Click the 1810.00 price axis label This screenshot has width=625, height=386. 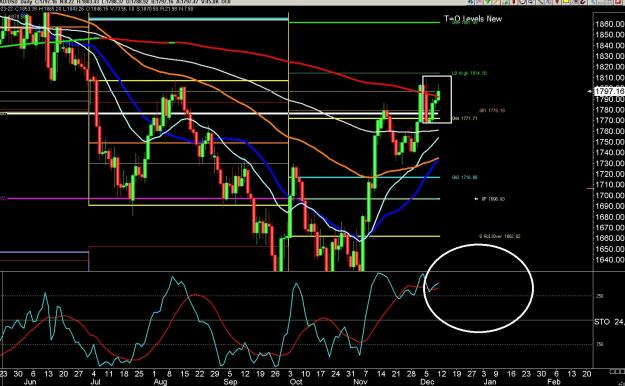point(609,78)
